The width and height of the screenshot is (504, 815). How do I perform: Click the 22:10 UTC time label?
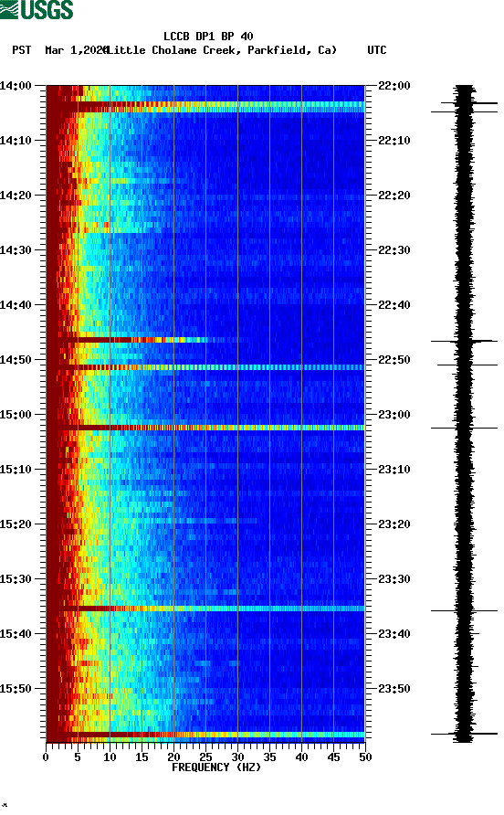coord(394,141)
